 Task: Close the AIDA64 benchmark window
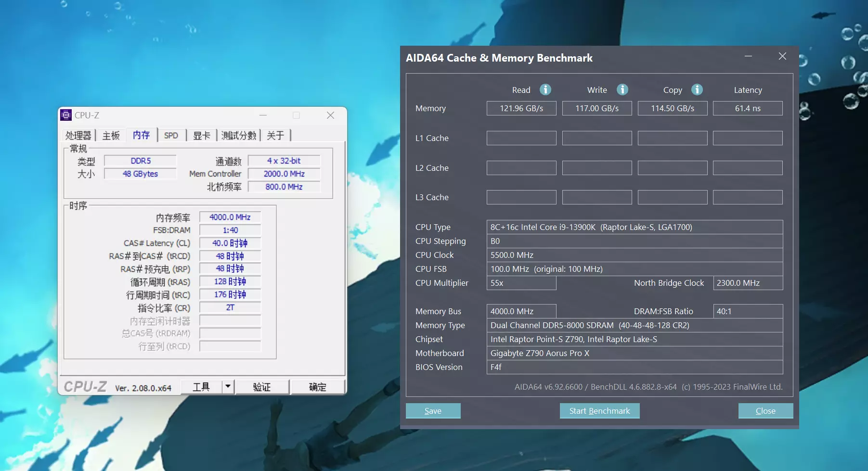coord(782,56)
